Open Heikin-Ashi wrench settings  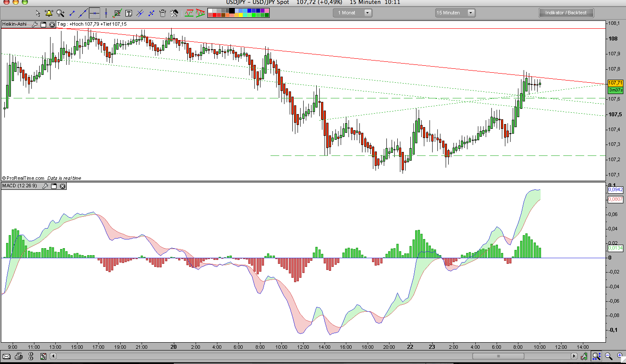tap(34, 24)
